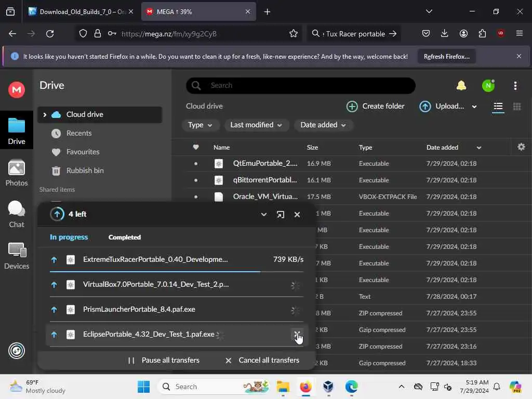Collapse transfers panel with chevron
532x399 pixels.
tap(263, 215)
